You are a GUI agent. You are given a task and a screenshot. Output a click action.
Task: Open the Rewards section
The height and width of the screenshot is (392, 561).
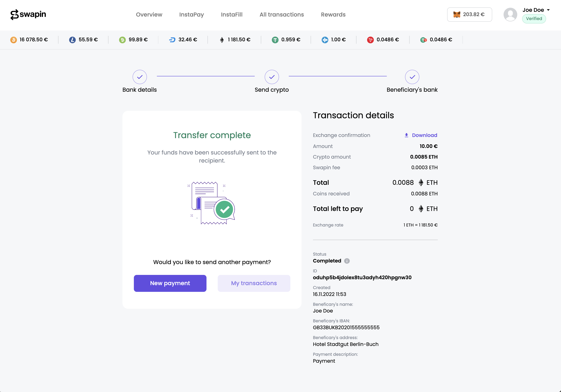coord(333,15)
